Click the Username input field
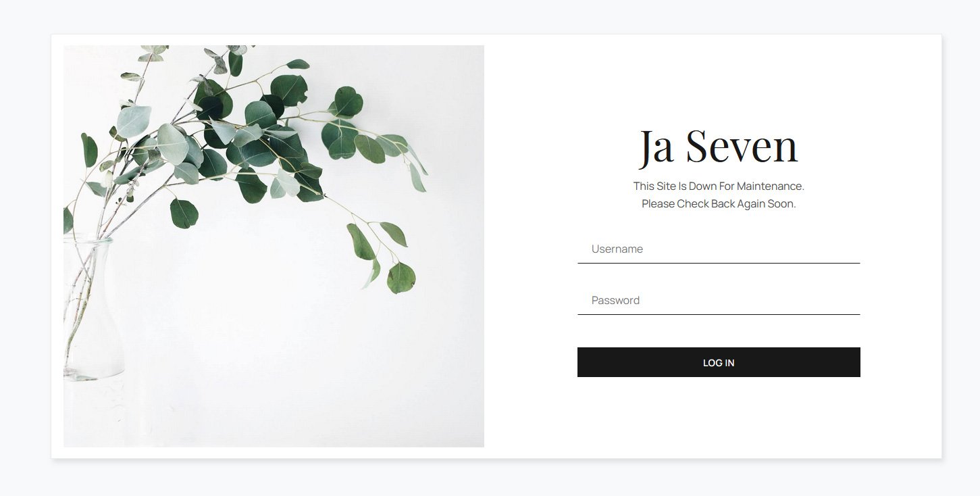 coord(719,249)
